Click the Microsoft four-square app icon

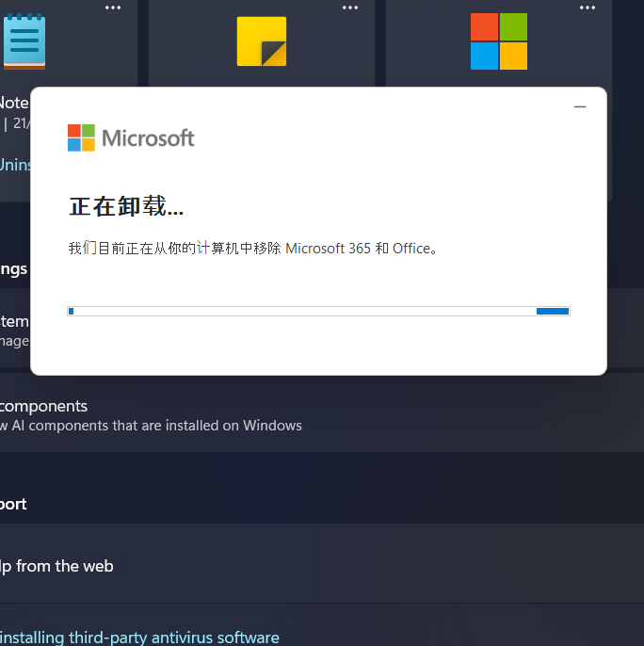[x=499, y=41]
